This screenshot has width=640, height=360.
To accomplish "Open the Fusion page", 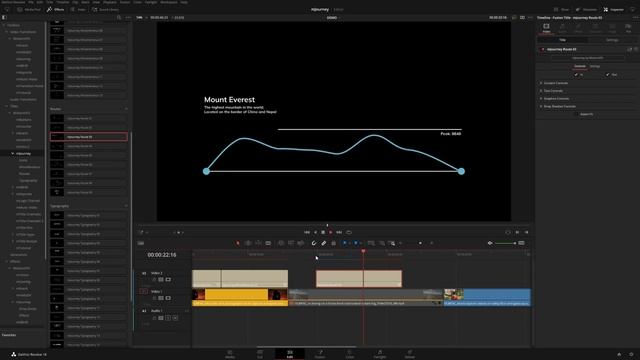I will tap(320, 354).
